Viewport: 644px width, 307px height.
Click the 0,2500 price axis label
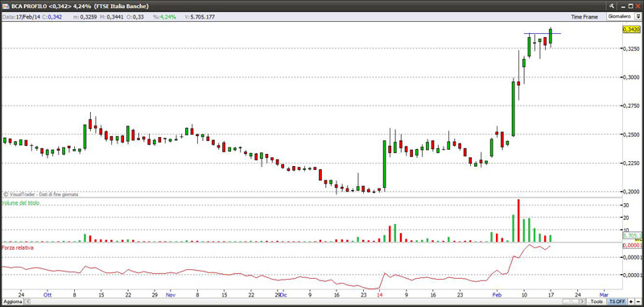631,135
